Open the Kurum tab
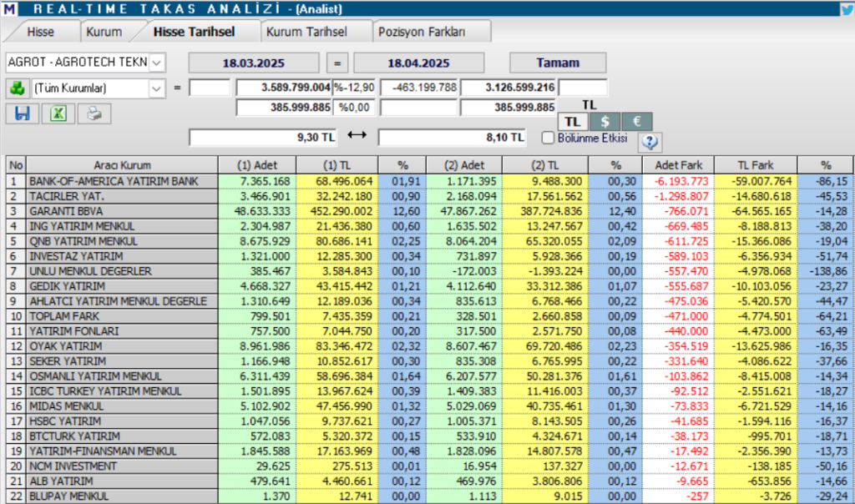The height and width of the screenshot is (504, 855). pos(104,32)
